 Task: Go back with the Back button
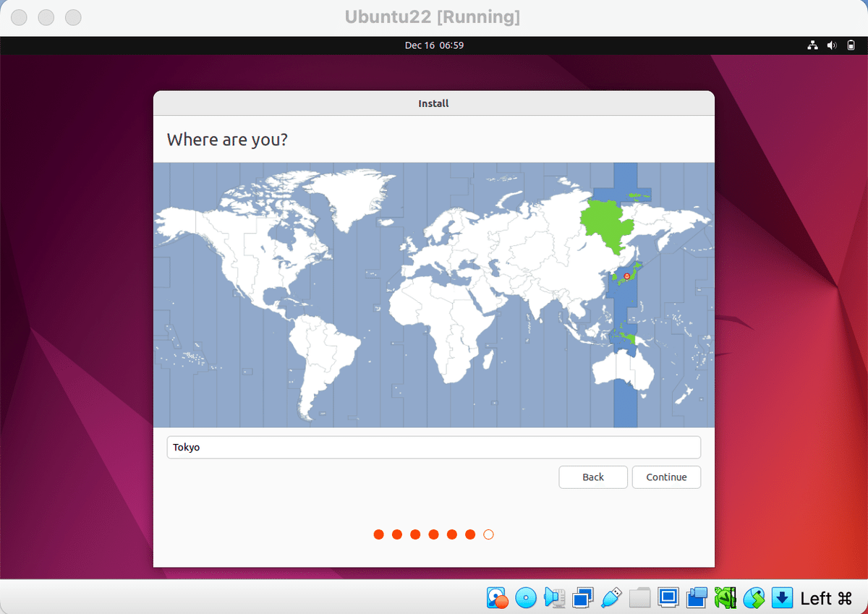point(593,477)
